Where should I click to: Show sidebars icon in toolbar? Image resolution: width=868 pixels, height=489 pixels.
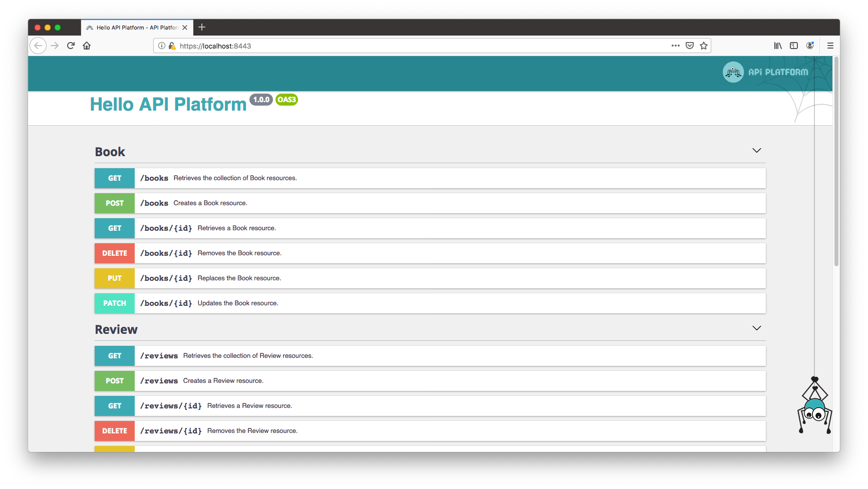(x=794, y=46)
